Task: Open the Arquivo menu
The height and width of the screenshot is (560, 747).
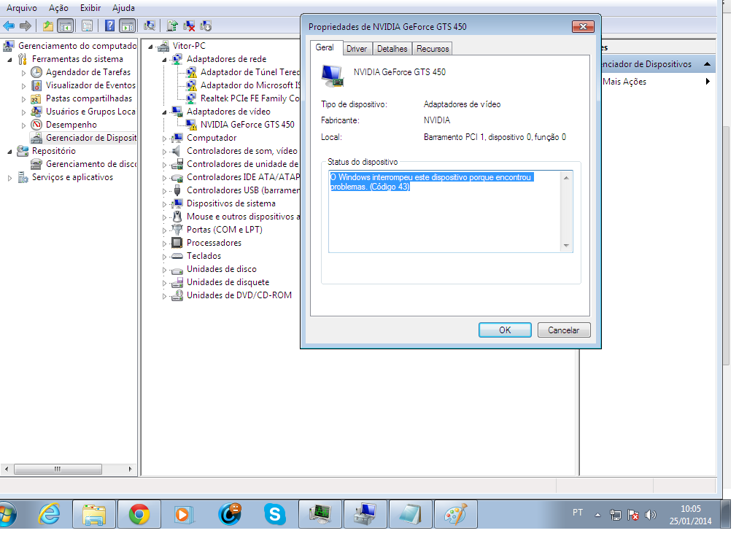Action: tap(21, 8)
